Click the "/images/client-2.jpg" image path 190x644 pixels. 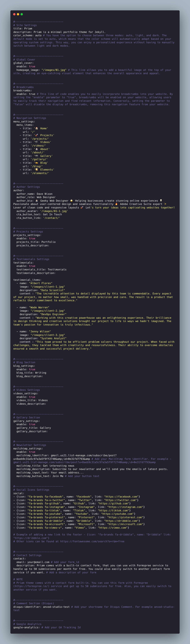point(48,311)
